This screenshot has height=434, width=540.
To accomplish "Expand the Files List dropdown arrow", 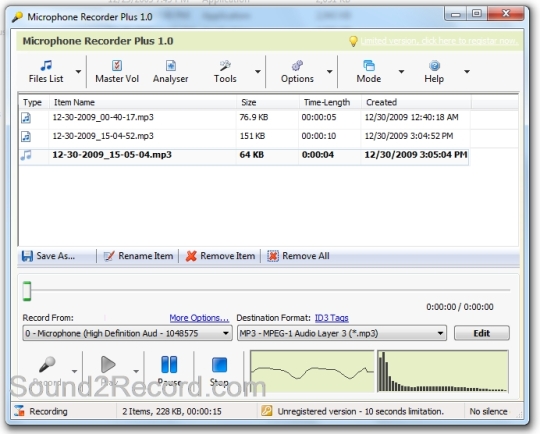I will [x=78, y=72].
